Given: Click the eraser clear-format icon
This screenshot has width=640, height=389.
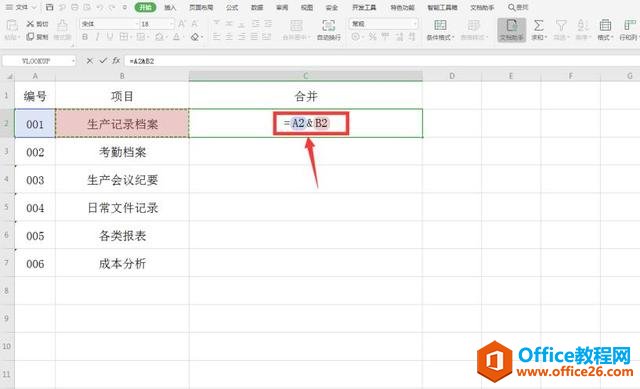Looking at the screenshot, I should (x=195, y=37).
